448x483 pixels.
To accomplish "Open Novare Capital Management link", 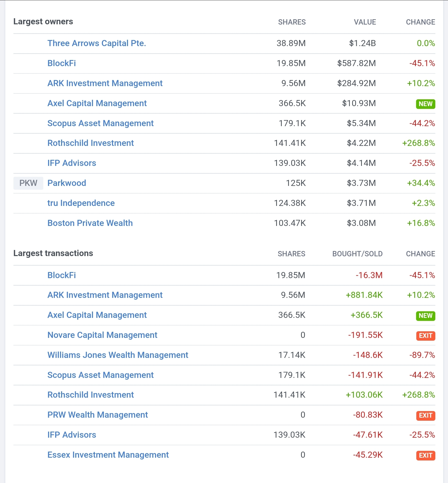I will click(102, 335).
